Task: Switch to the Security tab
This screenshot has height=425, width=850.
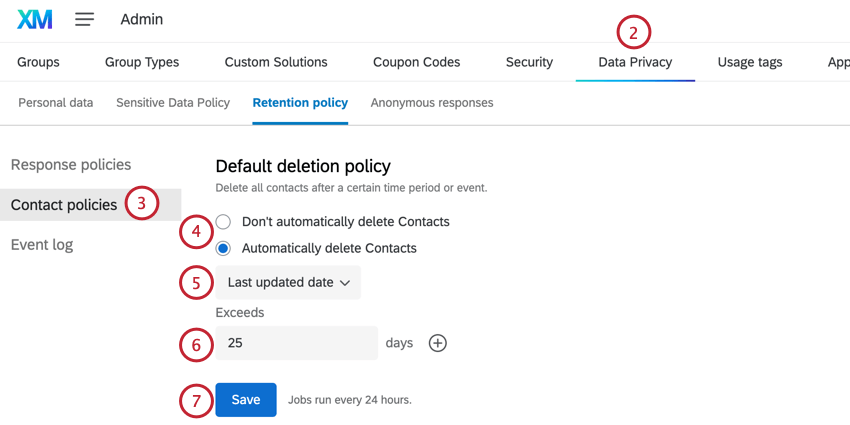Action: click(529, 62)
